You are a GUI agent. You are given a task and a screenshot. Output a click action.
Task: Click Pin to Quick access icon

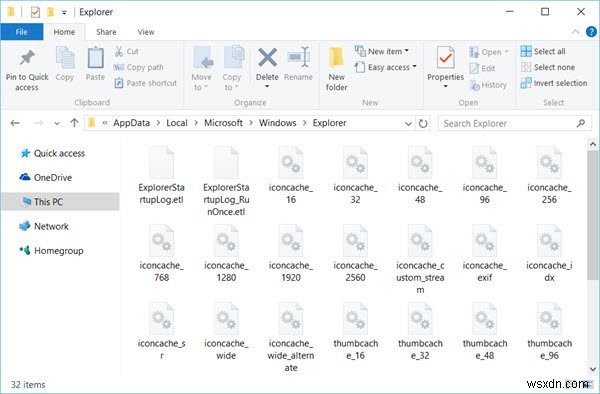click(x=27, y=58)
